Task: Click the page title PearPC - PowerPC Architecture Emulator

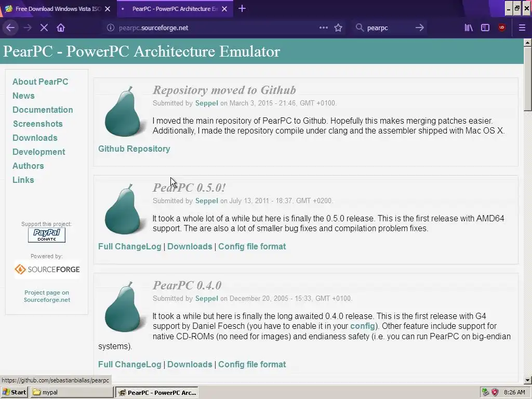Action: tap(141, 51)
